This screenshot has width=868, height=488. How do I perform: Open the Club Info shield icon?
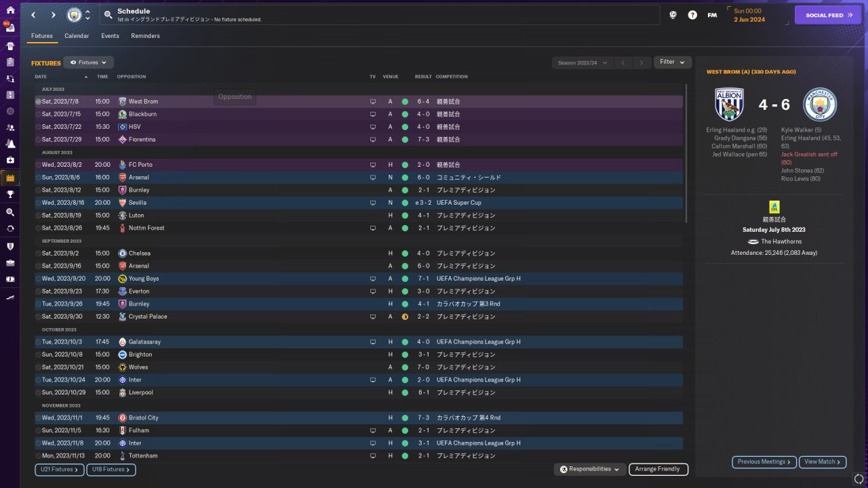[9, 246]
